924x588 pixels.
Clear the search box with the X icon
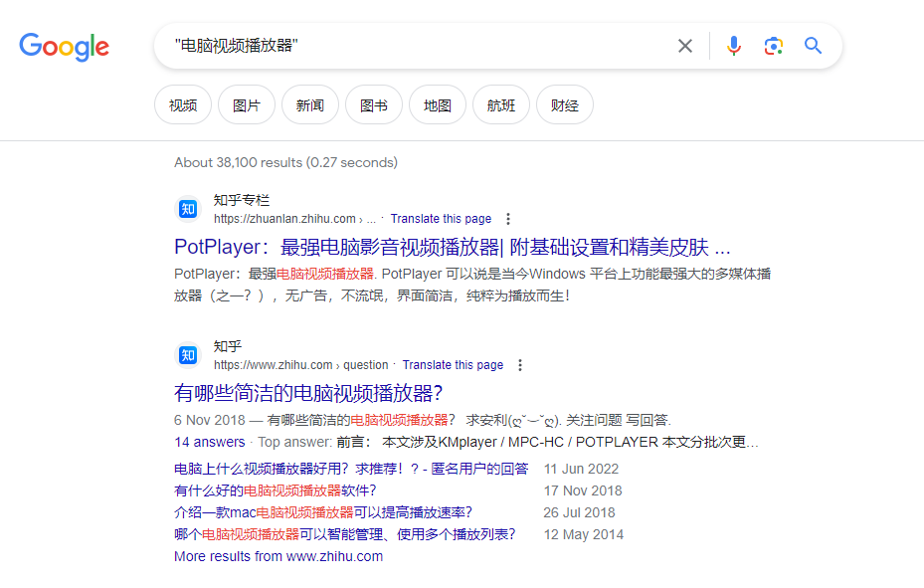684,46
